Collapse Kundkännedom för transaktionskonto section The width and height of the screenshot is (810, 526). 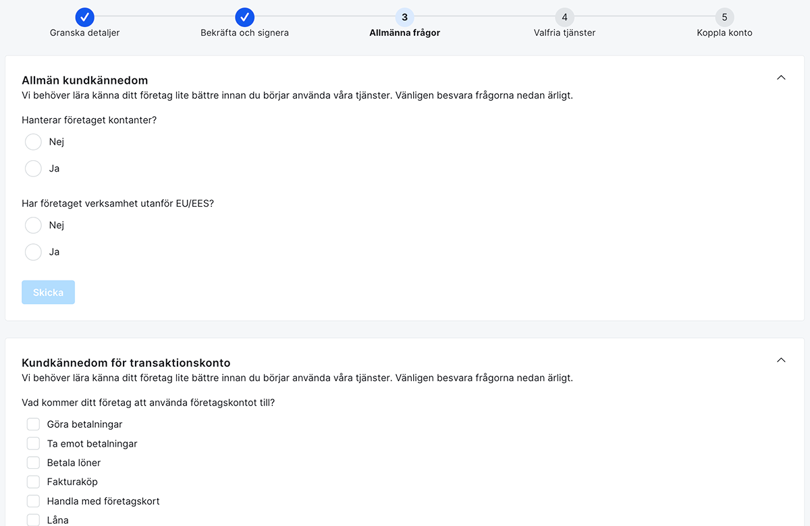[781, 360]
